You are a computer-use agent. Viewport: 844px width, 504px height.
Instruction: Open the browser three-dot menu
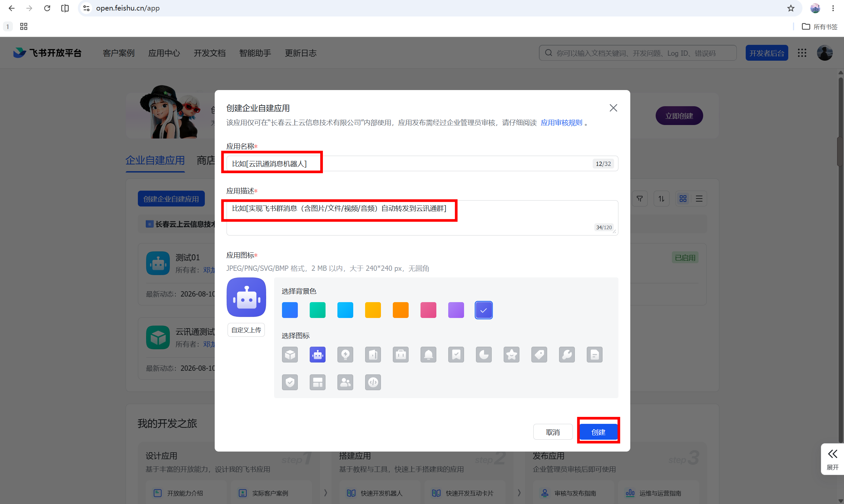tap(833, 8)
